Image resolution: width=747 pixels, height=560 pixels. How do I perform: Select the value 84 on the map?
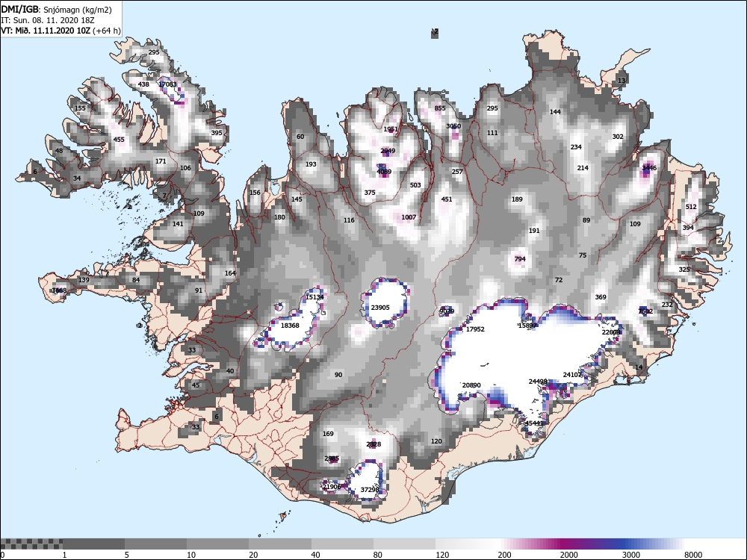coord(136,279)
